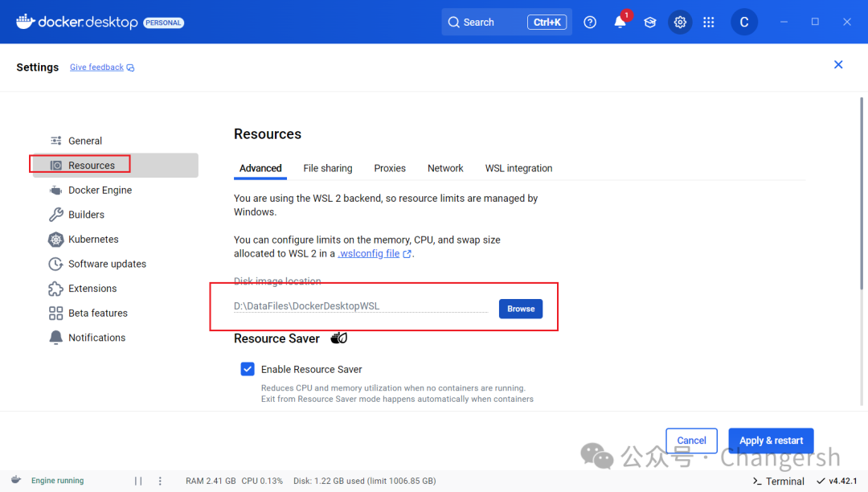Image resolution: width=868 pixels, height=492 pixels.
Task: Open the Learning center graduation cap icon
Action: tap(649, 23)
